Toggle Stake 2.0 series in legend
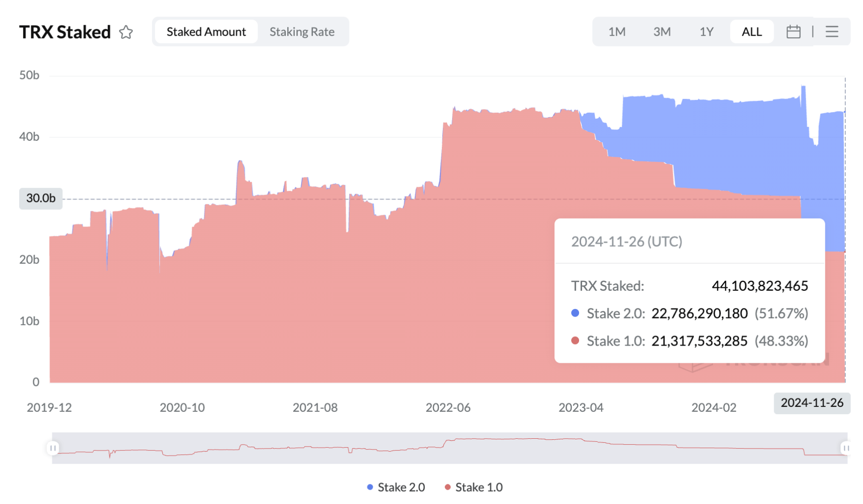 coord(396,487)
